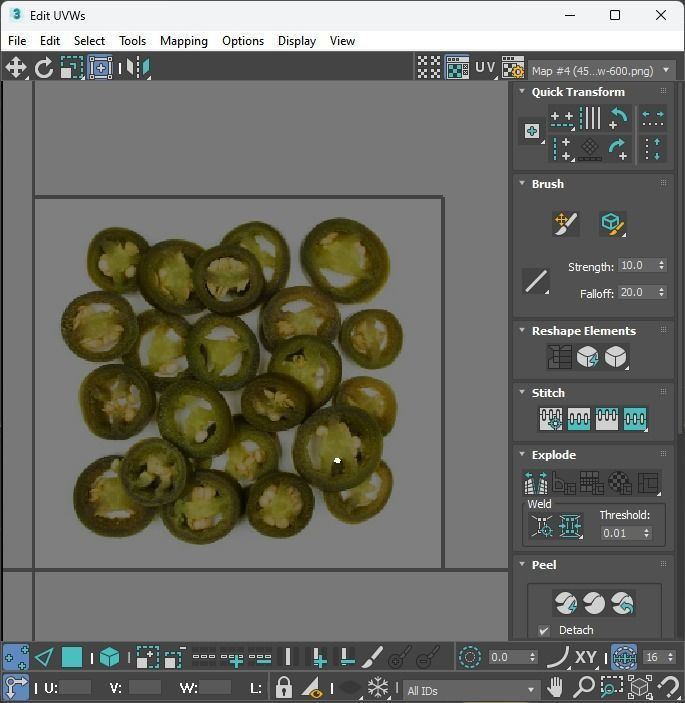Open brush falloff type flyout
Image resolution: width=685 pixels, height=703 pixels.
click(x=536, y=281)
